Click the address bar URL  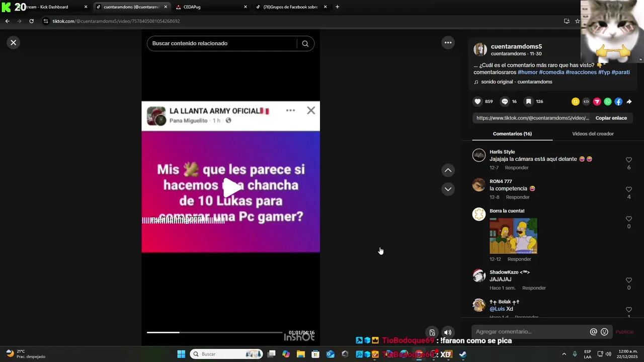[116, 21]
